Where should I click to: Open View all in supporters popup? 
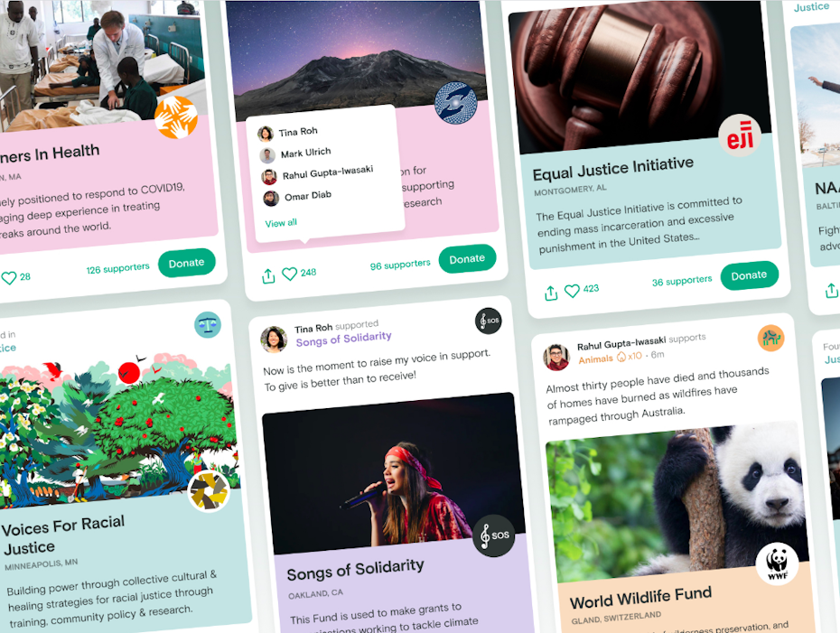pyautogui.click(x=281, y=223)
